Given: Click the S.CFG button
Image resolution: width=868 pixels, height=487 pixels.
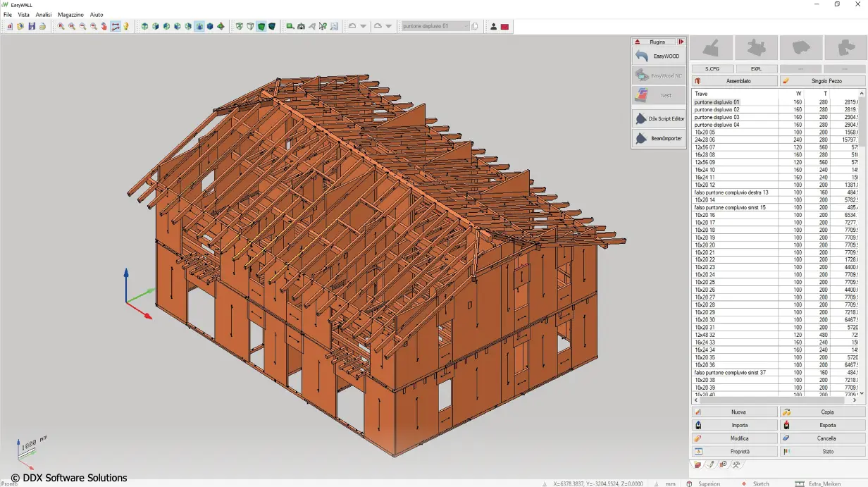Looking at the screenshot, I should click(x=712, y=69).
